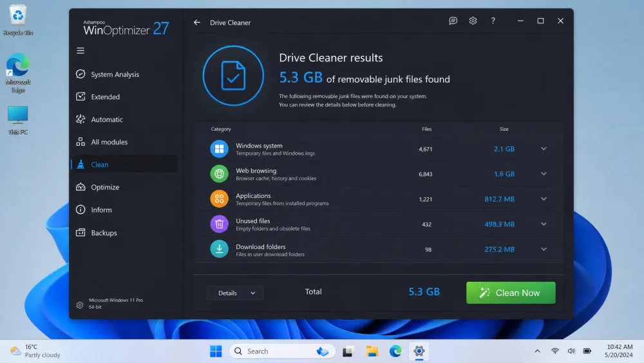
Task: Open the feedback chat bubble icon
Action: click(453, 21)
